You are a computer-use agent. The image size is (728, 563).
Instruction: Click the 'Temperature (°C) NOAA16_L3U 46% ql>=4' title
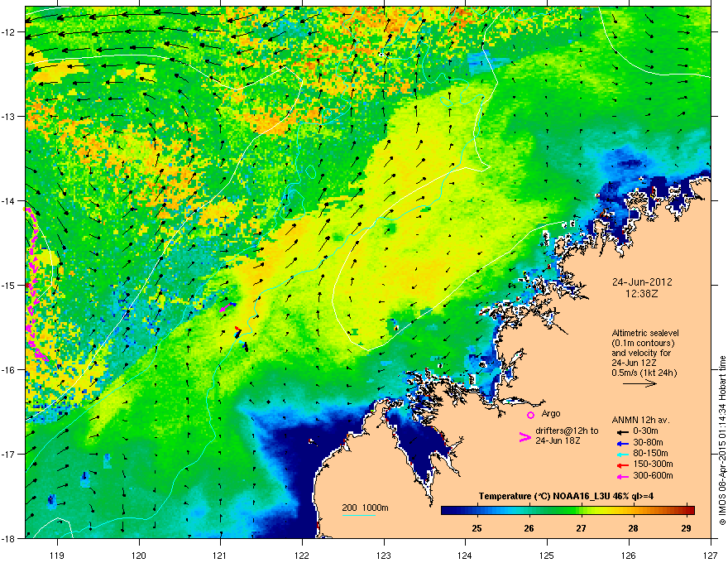pyautogui.click(x=566, y=496)
